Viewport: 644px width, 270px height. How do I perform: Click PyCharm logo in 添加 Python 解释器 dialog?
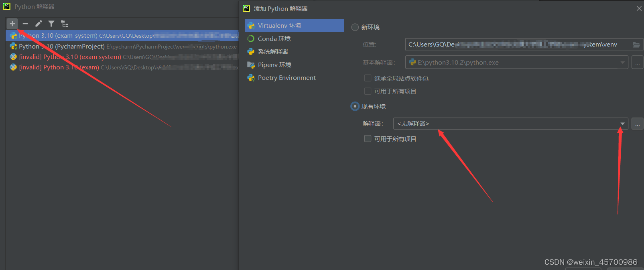coord(246,8)
